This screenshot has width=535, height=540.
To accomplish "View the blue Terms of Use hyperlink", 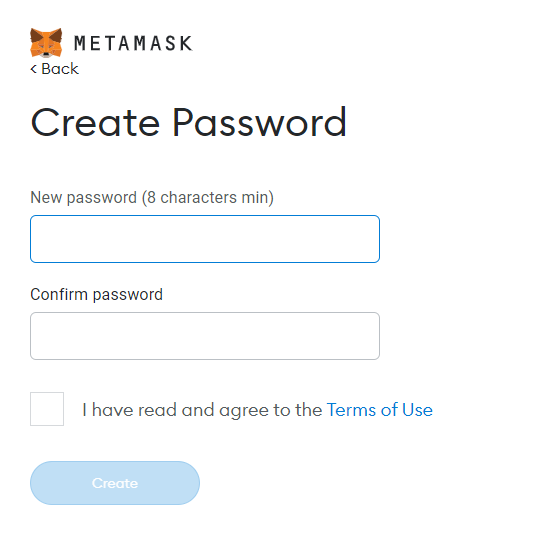I will pyautogui.click(x=380, y=410).
